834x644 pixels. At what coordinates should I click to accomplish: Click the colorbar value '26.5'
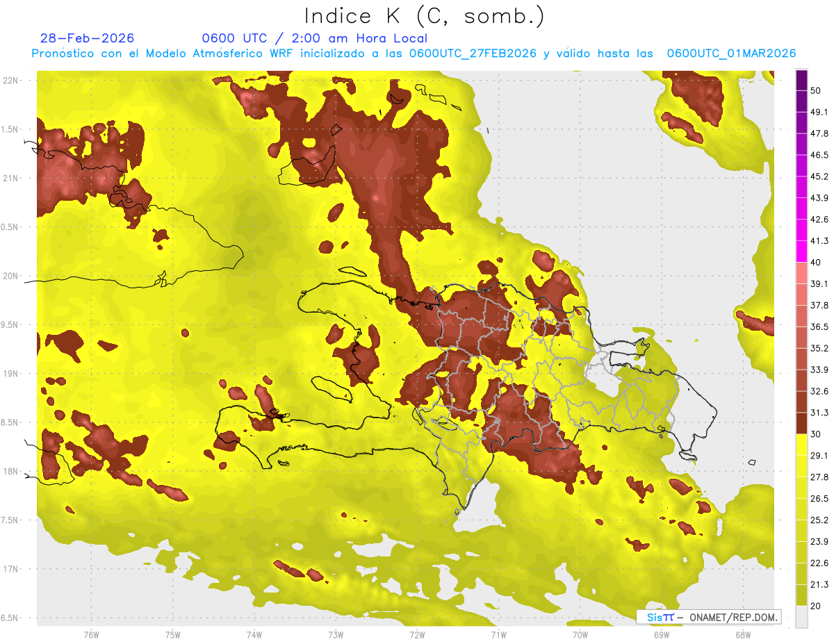click(x=819, y=499)
